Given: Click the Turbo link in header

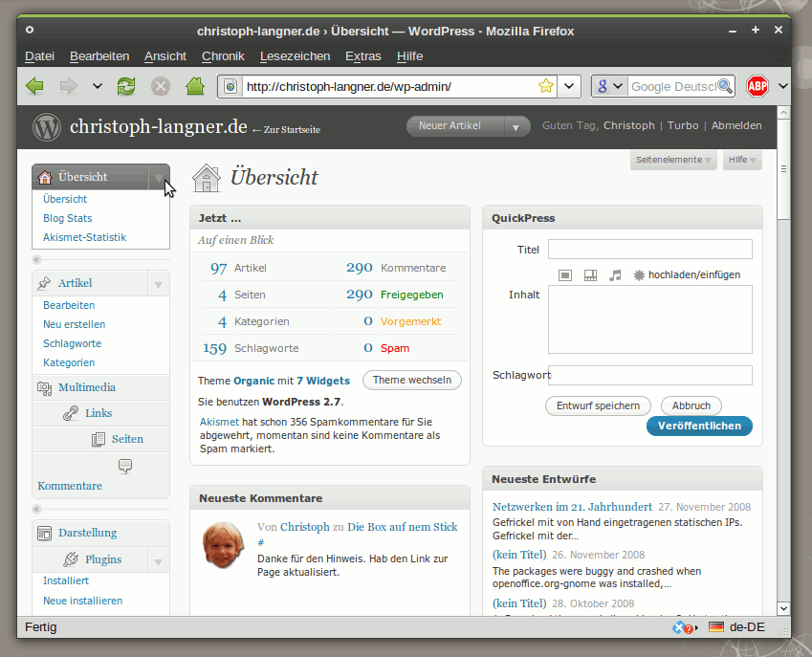Looking at the screenshot, I should click(x=683, y=125).
